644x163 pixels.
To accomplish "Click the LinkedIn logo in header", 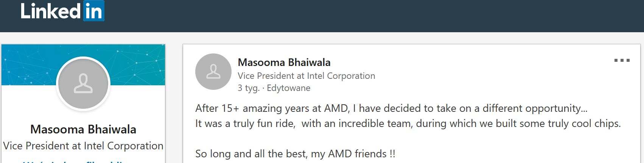I will click(x=62, y=11).
